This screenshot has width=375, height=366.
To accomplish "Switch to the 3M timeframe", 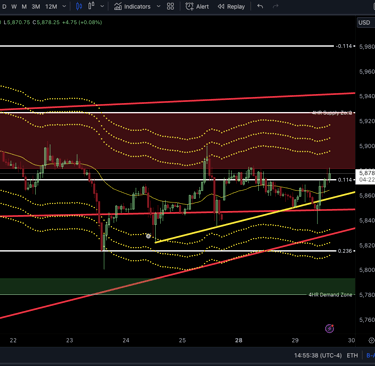I will click(x=36, y=6).
